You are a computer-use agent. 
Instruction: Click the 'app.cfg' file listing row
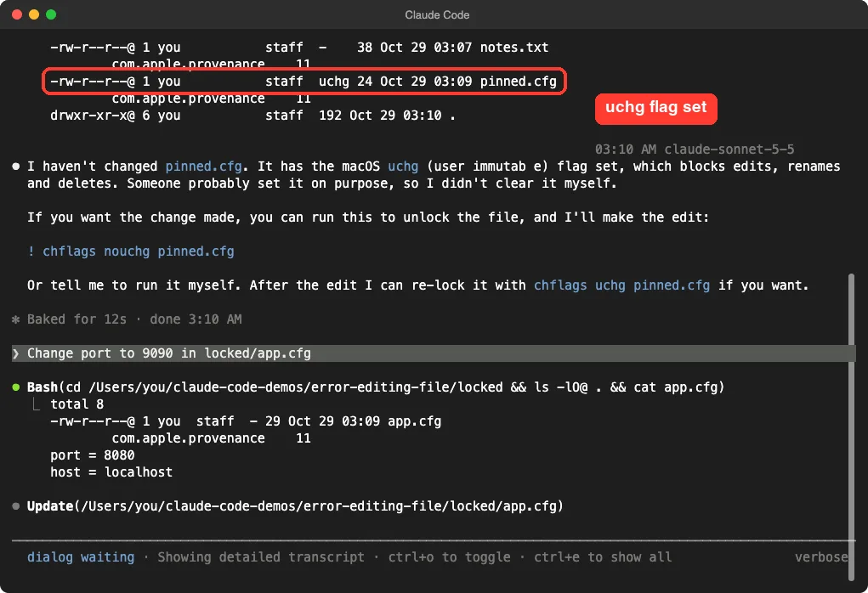click(246, 421)
